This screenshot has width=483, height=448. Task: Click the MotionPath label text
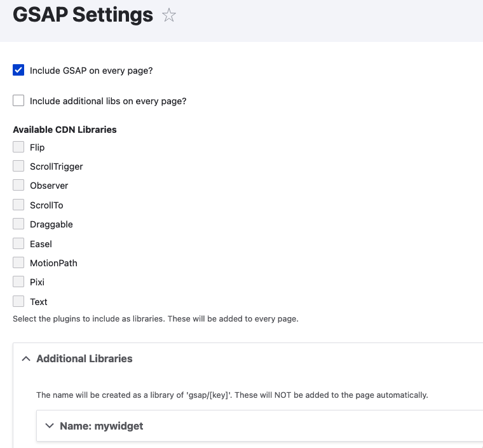53,263
